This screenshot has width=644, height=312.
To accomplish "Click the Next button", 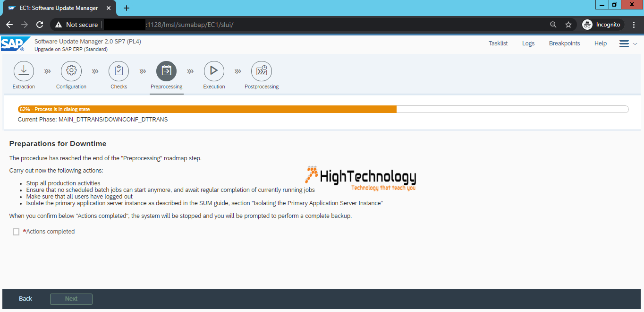I will (71, 299).
